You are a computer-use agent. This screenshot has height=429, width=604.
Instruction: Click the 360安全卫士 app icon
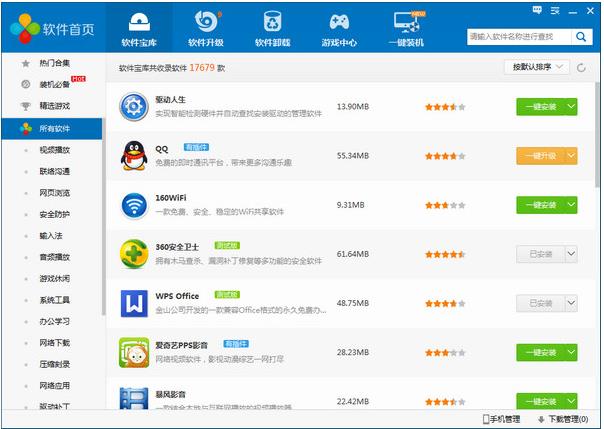(134, 254)
